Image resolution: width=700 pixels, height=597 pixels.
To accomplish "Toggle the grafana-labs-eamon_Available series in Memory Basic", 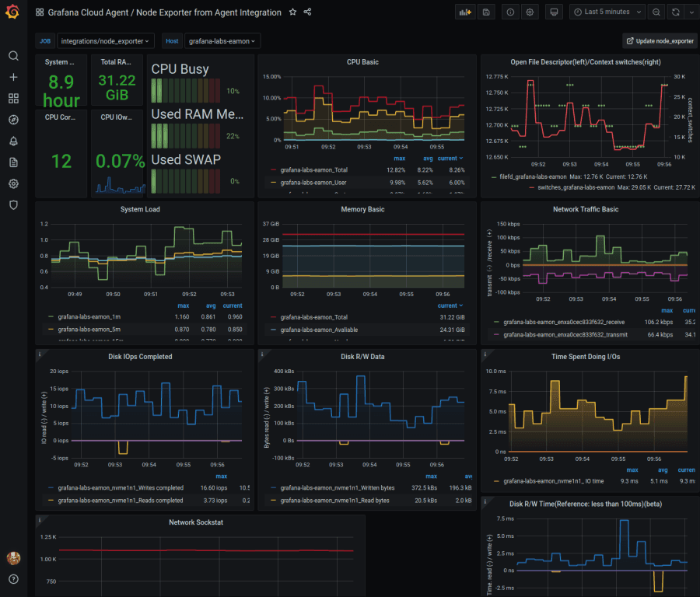I will pos(319,330).
